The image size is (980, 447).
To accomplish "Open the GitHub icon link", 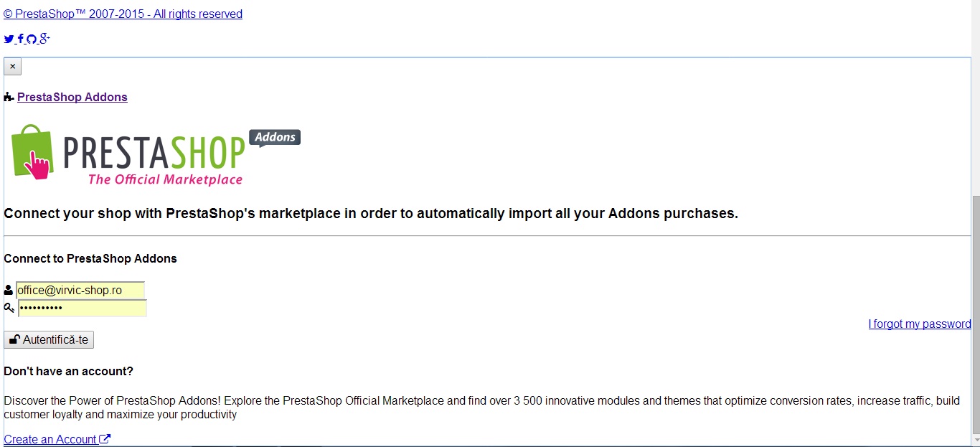I will [32, 39].
